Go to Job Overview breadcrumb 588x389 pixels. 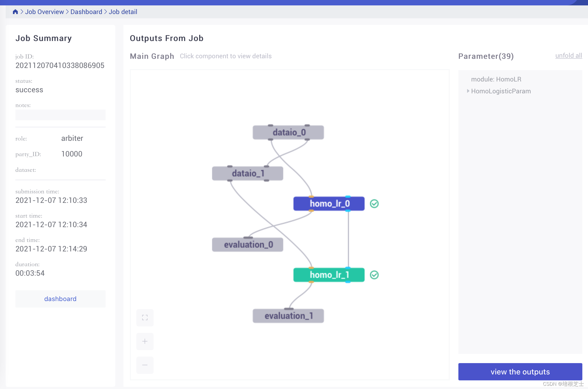click(x=44, y=12)
